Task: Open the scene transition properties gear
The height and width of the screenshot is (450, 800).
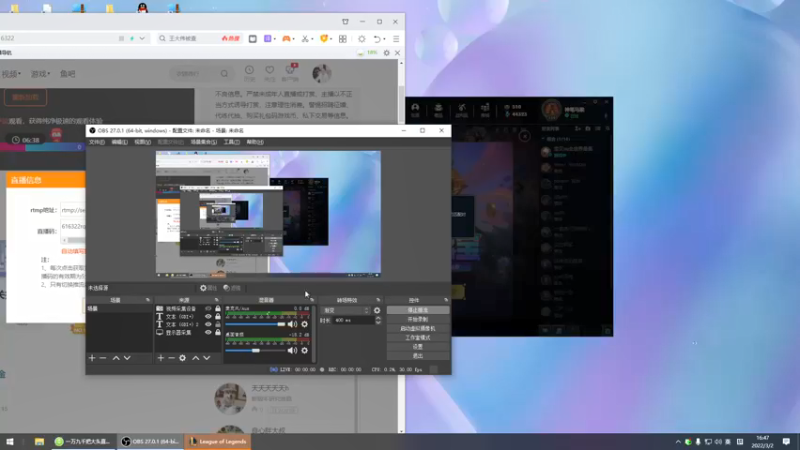Action: pos(377,310)
